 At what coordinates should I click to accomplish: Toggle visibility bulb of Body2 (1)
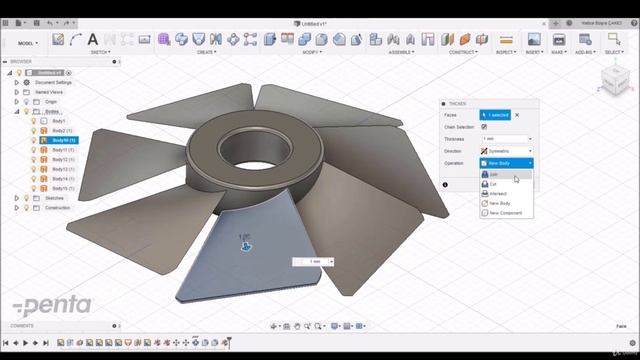coord(34,131)
